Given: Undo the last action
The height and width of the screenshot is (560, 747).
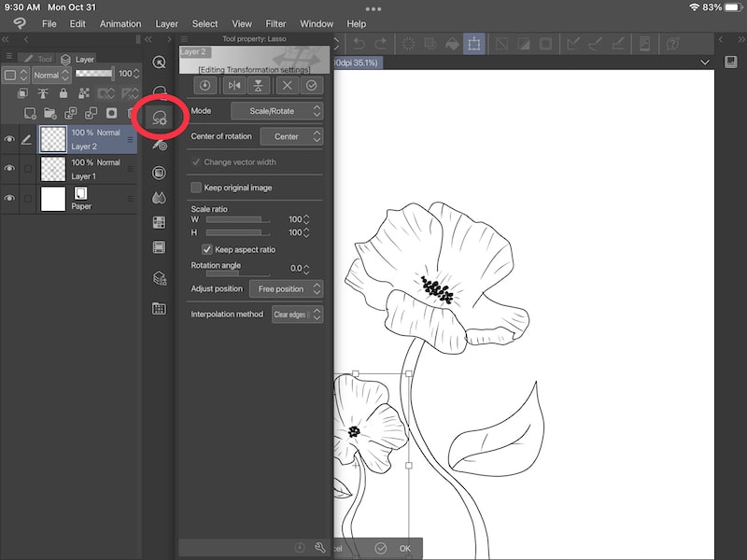Looking at the screenshot, I should [x=359, y=43].
